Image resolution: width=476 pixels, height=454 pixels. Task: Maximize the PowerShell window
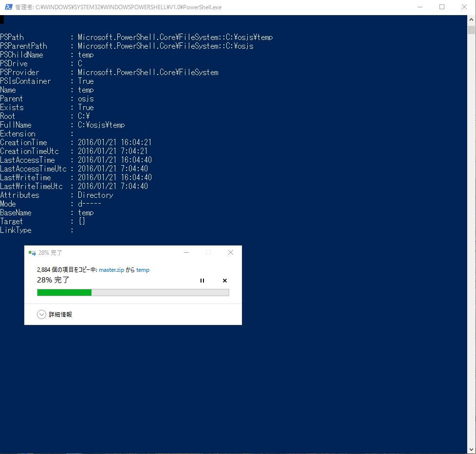click(442, 7)
